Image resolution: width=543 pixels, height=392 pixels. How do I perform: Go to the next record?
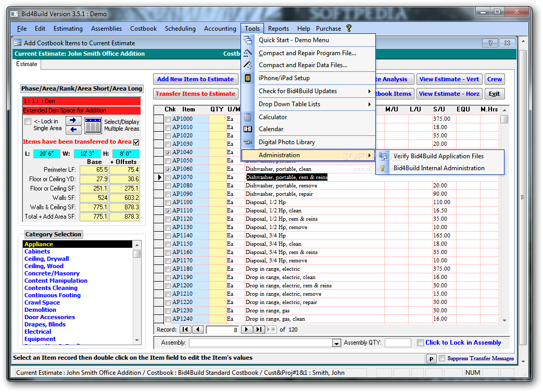(246, 330)
